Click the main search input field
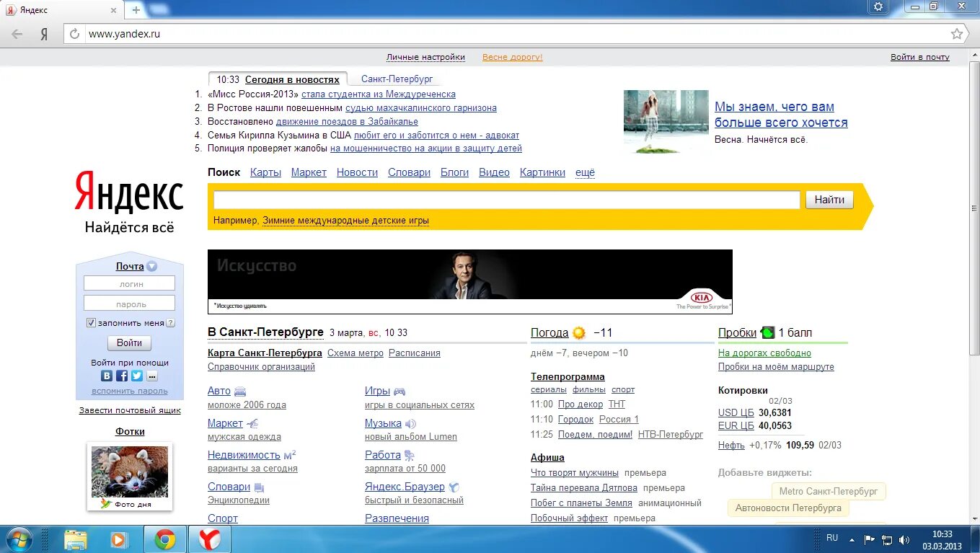The width and height of the screenshot is (980, 553). 507,200
